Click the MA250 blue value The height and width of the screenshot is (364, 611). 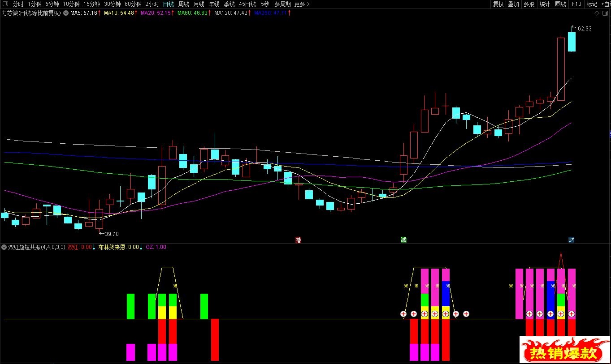[x=270, y=13]
